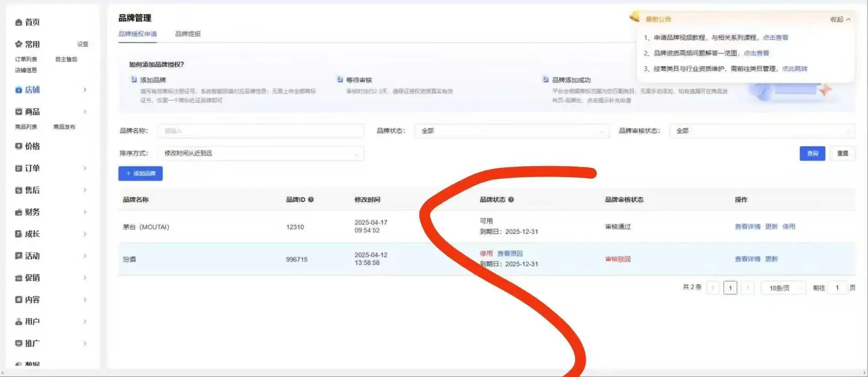Open the 品牌状态 dropdown filter
The image size is (868, 377).
pos(512,131)
